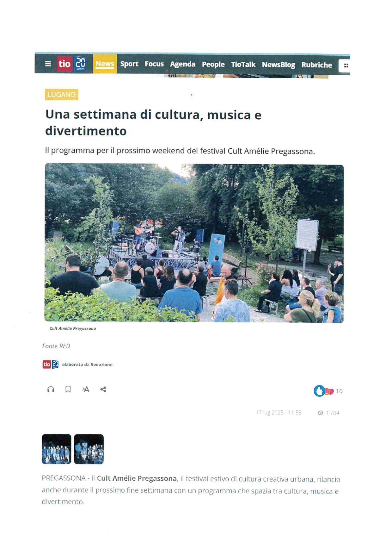
Task: Open the Focus section
Action: pos(154,64)
